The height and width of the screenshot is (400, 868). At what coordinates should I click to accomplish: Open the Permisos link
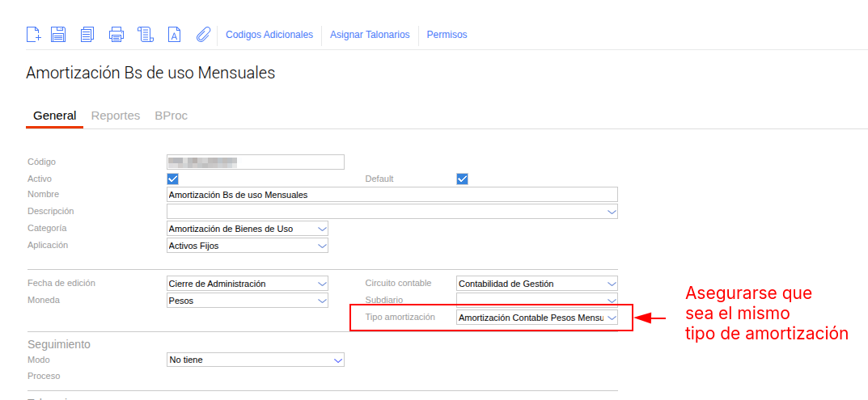point(447,35)
